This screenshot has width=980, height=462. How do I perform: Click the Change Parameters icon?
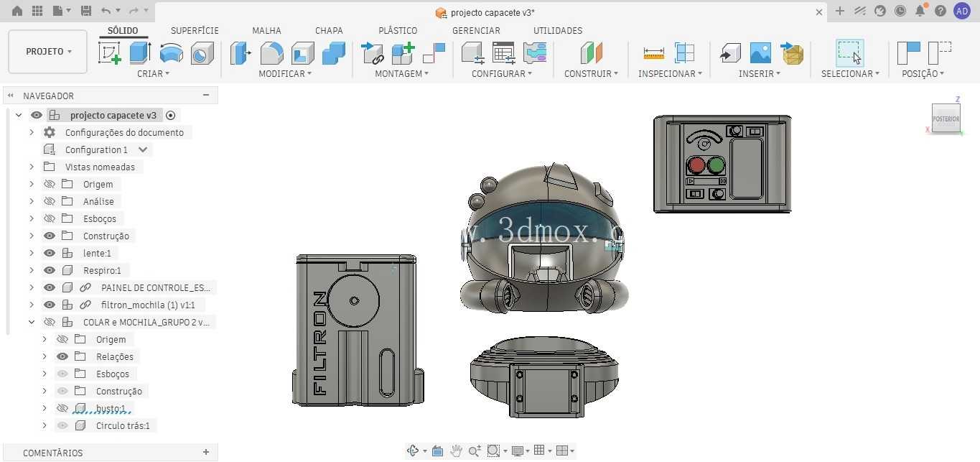point(473,53)
